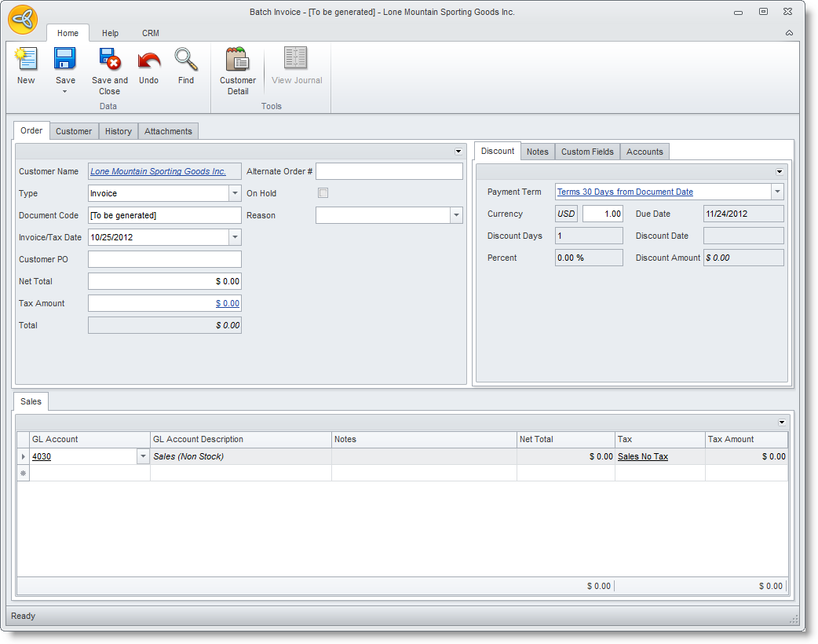Switch to the CRM ribbon tab
Image resolution: width=818 pixels, height=644 pixels.
pos(151,33)
